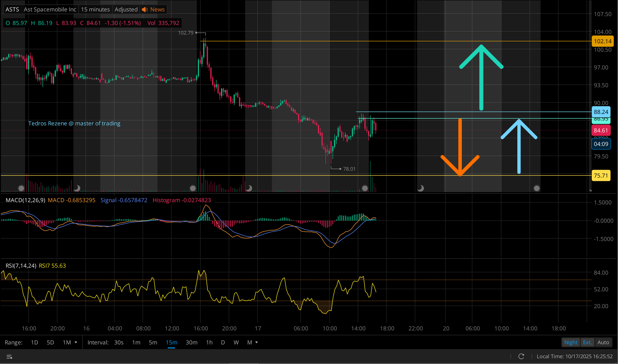618x364 pixels.
Task: Select the 1h interval
Action: click(209, 342)
